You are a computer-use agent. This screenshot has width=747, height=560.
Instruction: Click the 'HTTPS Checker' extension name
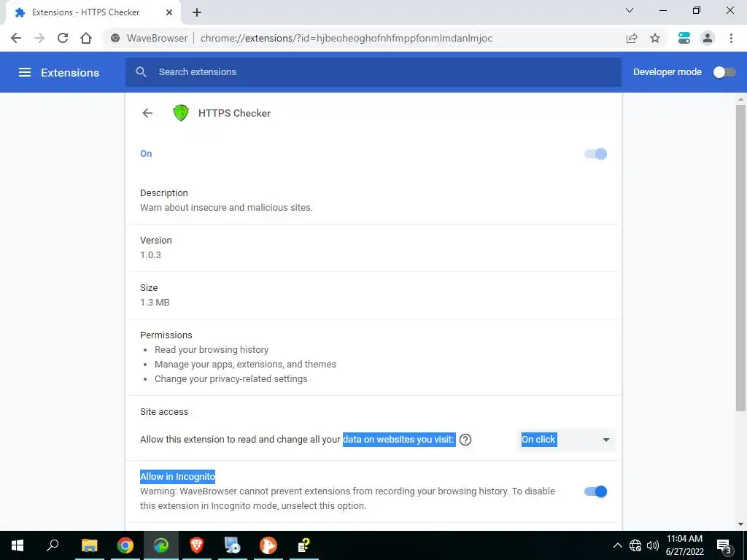tap(234, 113)
